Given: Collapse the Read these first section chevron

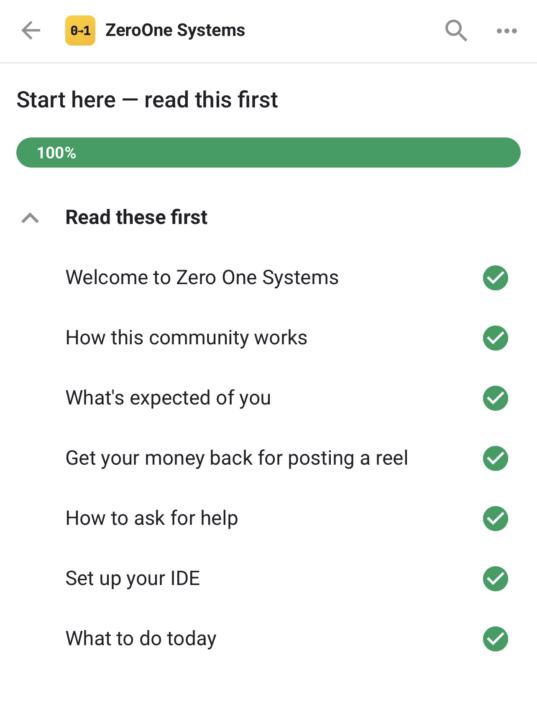Looking at the screenshot, I should pos(30,218).
